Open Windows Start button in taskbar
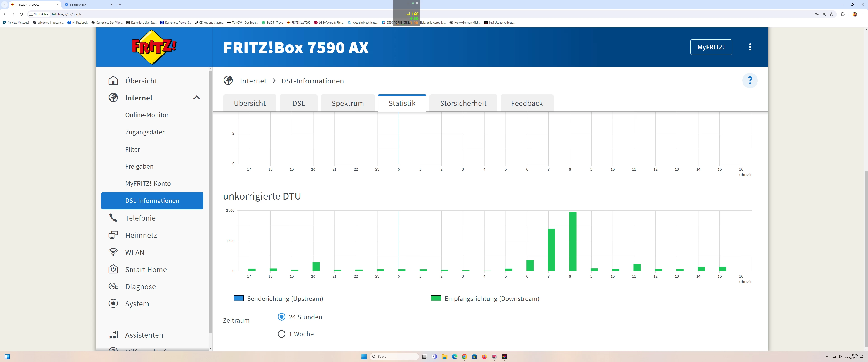Viewport: 868px width, 362px height. [364, 357]
